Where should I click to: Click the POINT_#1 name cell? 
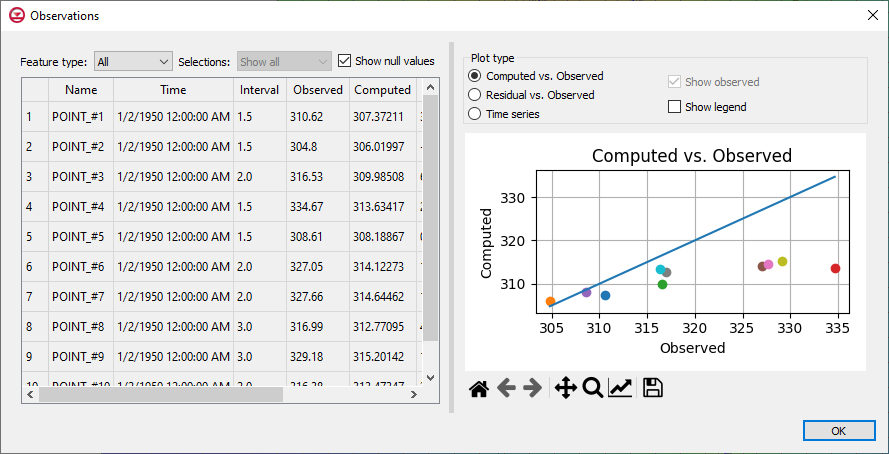click(81, 117)
